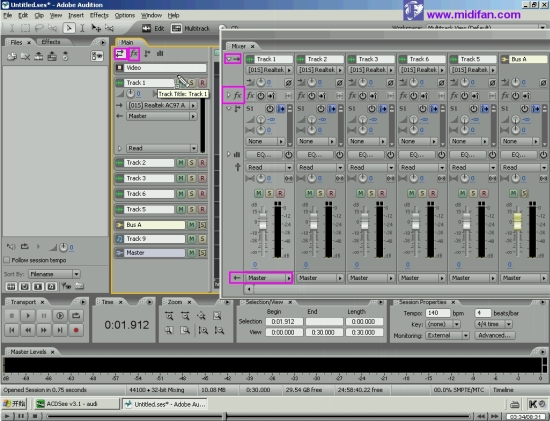
Task: Open Track 1 input Realtek dropdown in Main
Action: pos(162,105)
